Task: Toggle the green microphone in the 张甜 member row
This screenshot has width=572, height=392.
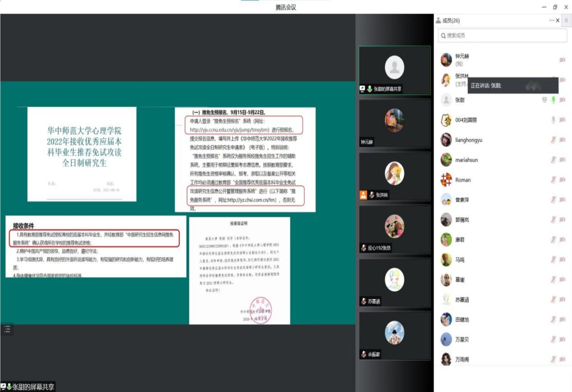Action: click(x=553, y=100)
